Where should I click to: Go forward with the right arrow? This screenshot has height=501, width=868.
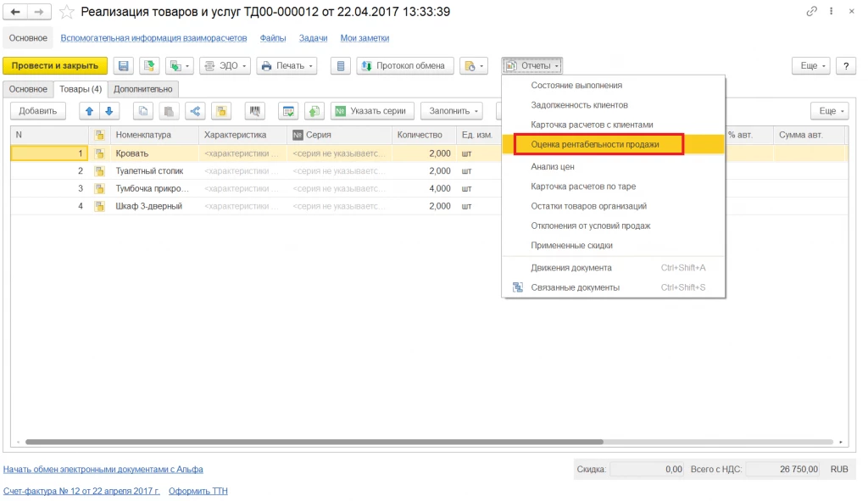tap(39, 12)
